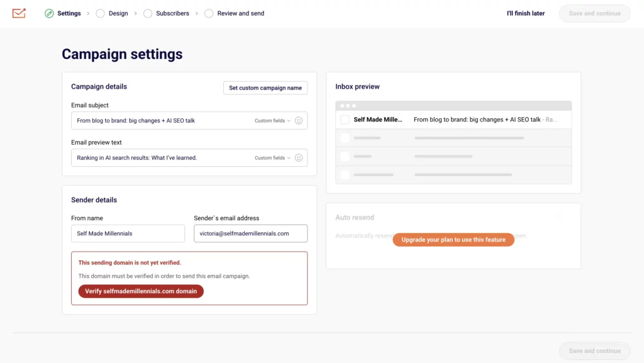Screen dimensions: 644x363
Task: Click the Subscribers step circle icon
Action: 148,13
